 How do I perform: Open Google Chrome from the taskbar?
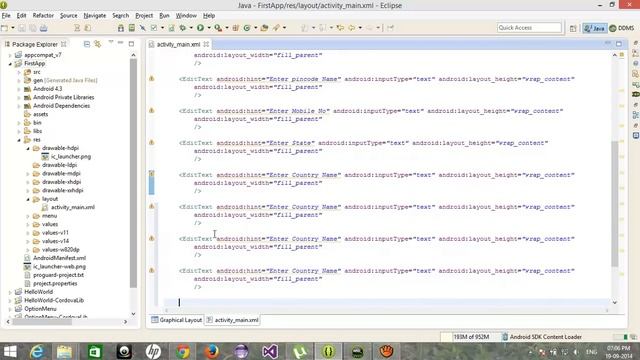pyautogui.click(x=183, y=351)
